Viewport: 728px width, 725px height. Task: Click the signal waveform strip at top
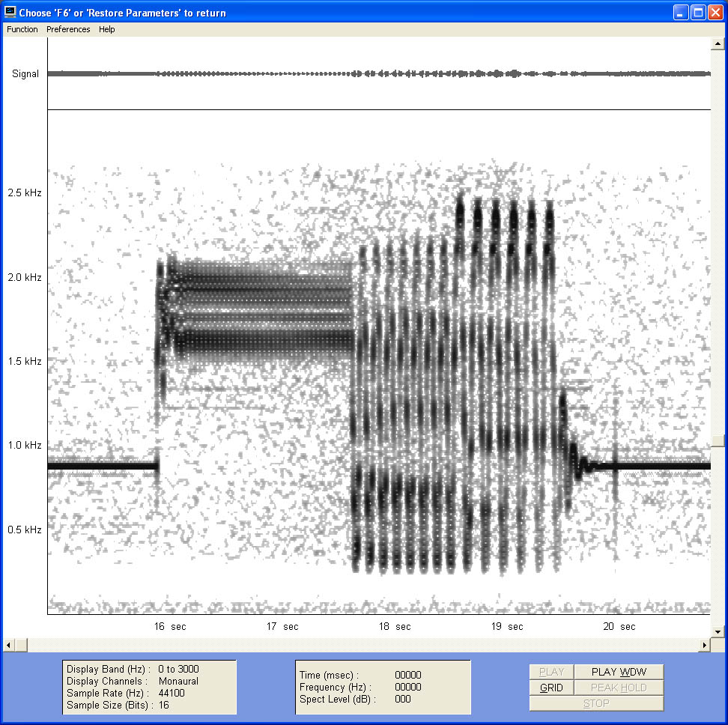click(379, 73)
